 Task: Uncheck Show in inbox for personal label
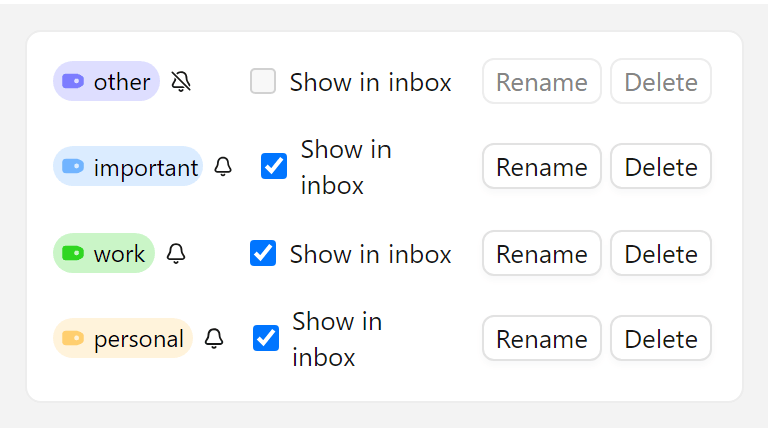pyautogui.click(x=266, y=339)
